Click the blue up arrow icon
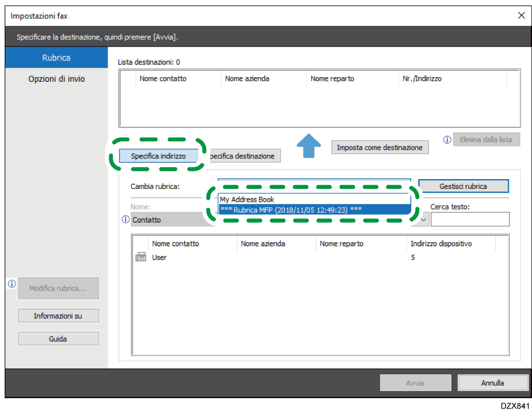532x412 pixels. click(x=308, y=146)
